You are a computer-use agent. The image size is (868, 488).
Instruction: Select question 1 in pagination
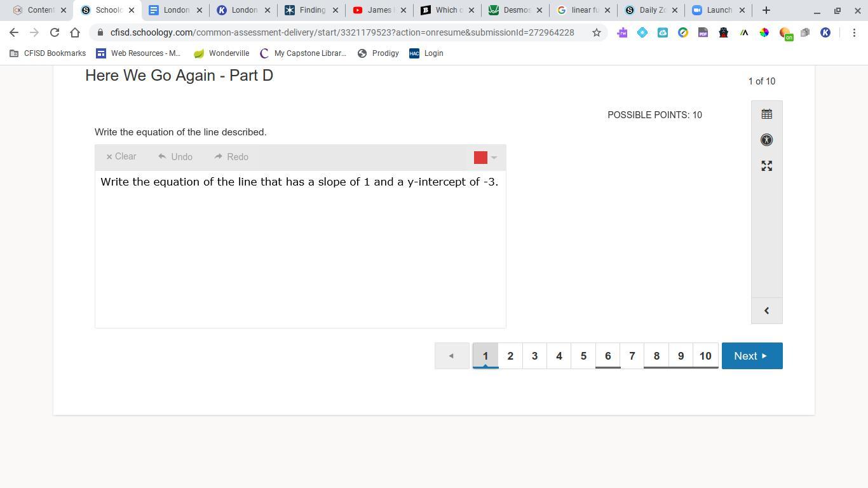tap(485, 356)
